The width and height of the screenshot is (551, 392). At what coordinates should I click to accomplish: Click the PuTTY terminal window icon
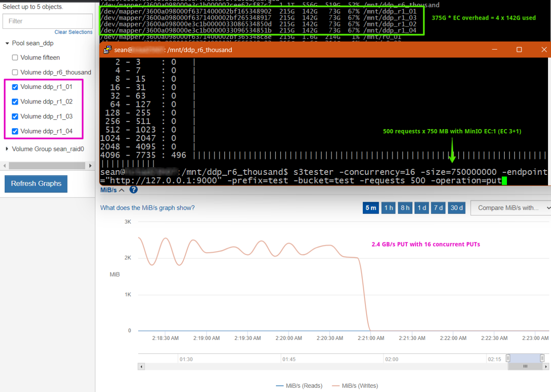click(107, 50)
